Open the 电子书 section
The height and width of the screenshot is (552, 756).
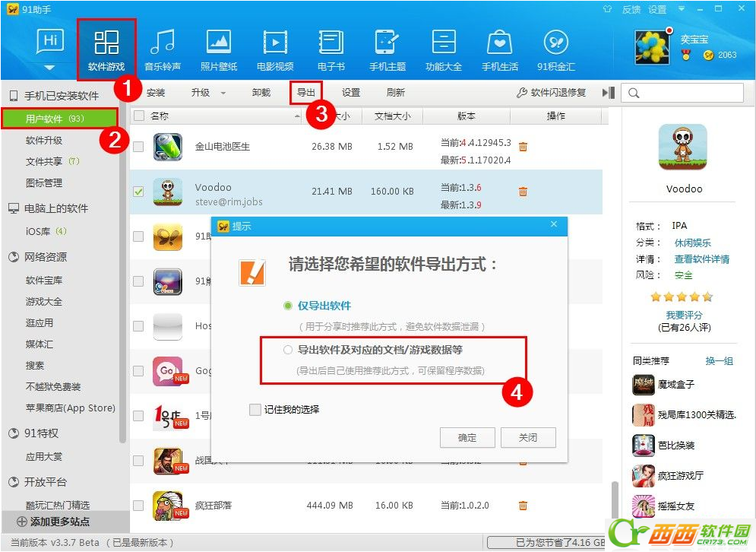point(331,49)
